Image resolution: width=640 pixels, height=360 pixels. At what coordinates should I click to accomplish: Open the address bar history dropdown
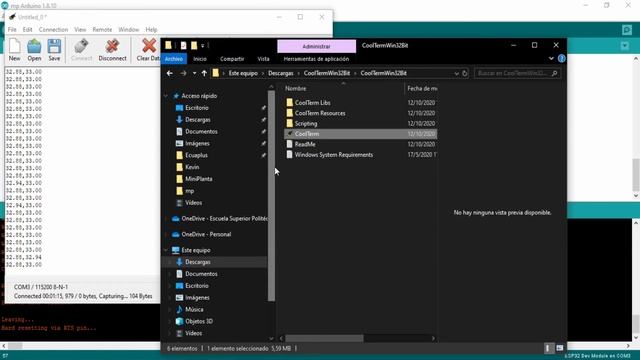tap(456, 73)
